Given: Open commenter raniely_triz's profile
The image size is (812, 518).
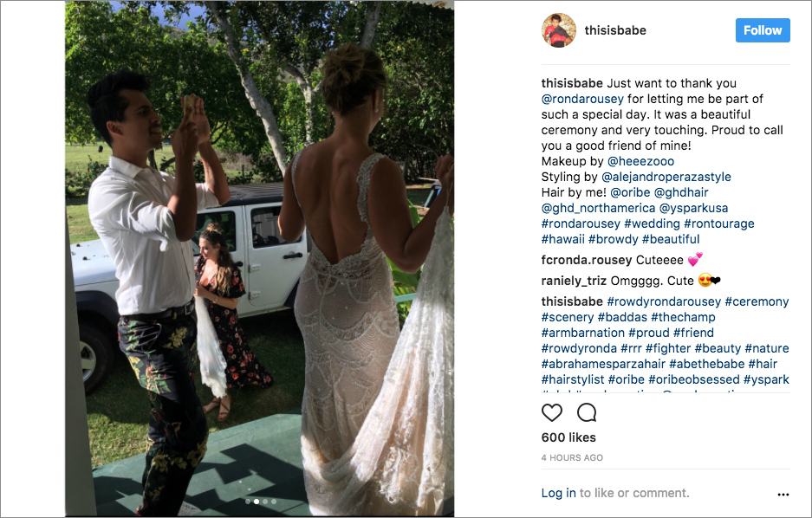Looking at the screenshot, I should pos(574,281).
